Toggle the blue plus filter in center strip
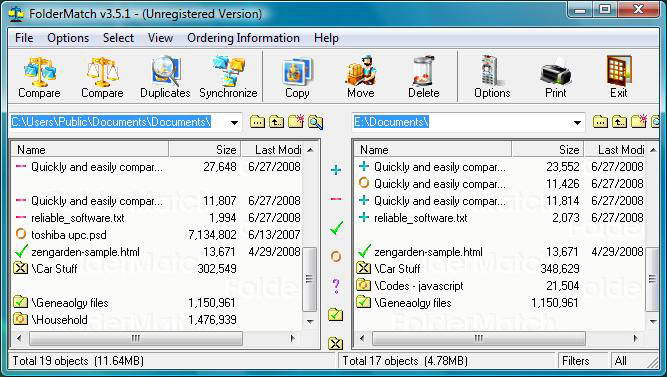The image size is (667, 377). click(x=336, y=170)
